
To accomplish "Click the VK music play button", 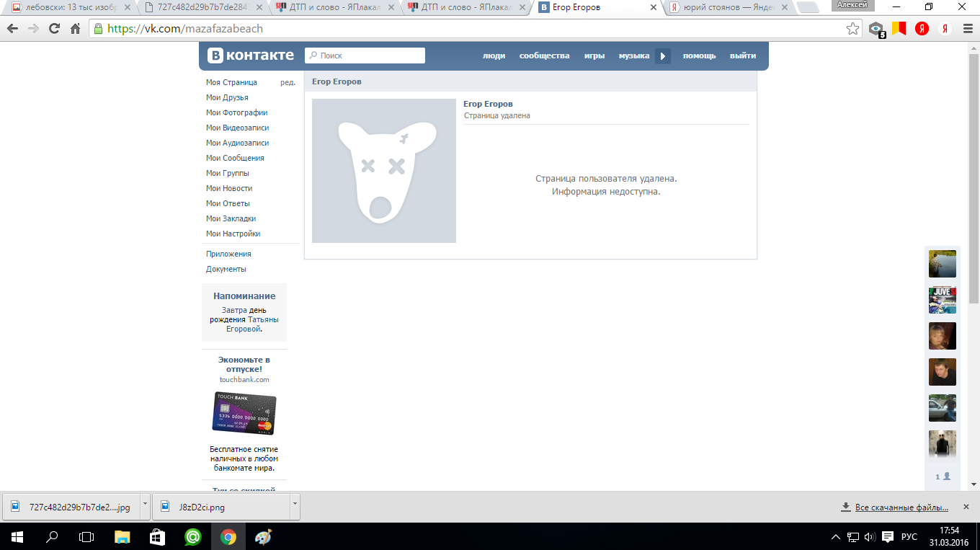I will pyautogui.click(x=663, y=56).
